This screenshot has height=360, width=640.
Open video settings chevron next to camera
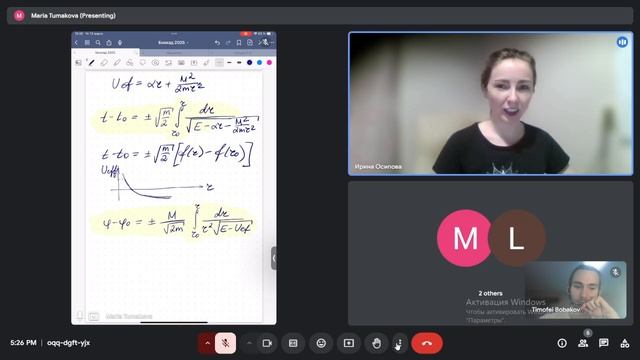click(x=249, y=343)
